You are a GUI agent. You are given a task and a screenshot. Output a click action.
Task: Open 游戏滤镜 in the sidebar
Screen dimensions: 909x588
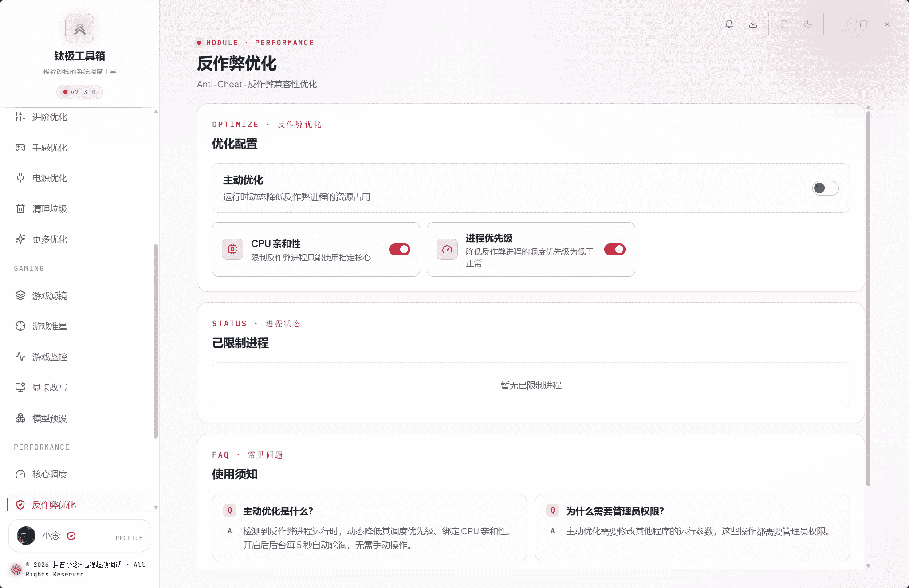(76, 296)
